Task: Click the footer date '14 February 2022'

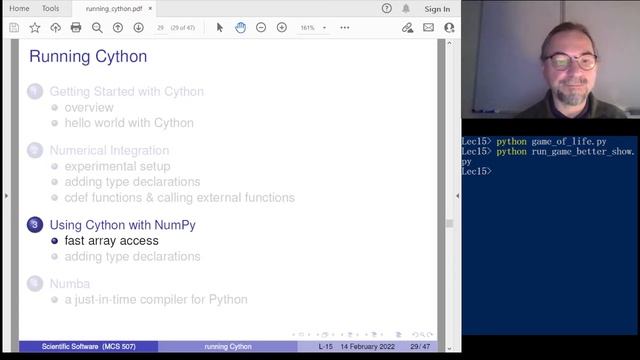Action: [x=367, y=347]
